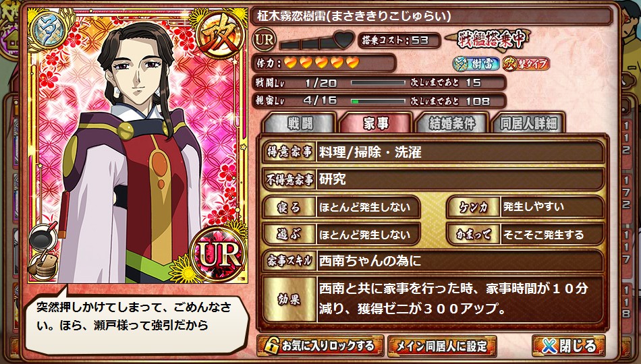This screenshot has height=364, width=641.
Task: Switch to the 戦闘 tab
Action: click(300, 123)
